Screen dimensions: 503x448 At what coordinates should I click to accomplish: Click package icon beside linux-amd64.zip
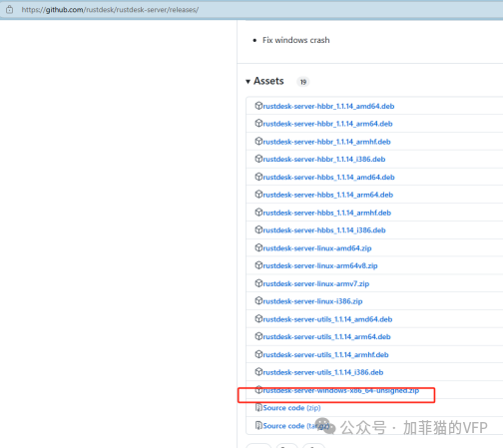pyautogui.click(x=258, y=248)
